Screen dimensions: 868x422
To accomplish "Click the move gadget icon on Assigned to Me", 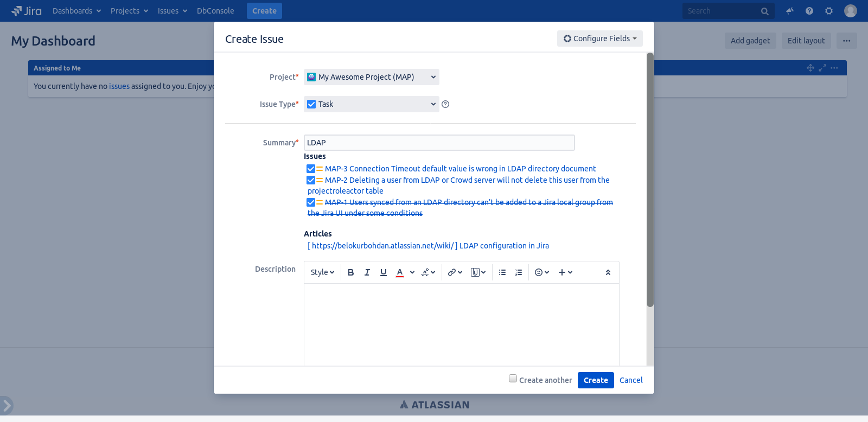I will pos(810,68).
